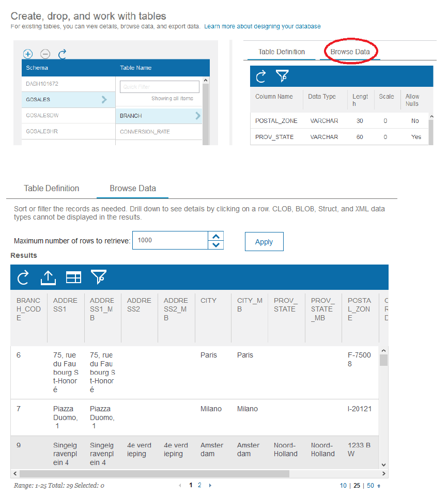Viewport: 448px width, 496px height.
Task: Click the table list vertical scrollbar
Action: pyautogui.click(x=206, y=114)
